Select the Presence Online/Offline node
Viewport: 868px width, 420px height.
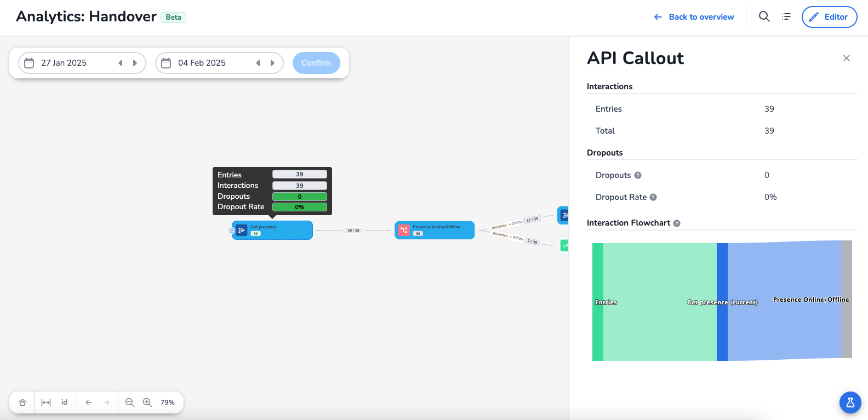[x=435, y=230]
